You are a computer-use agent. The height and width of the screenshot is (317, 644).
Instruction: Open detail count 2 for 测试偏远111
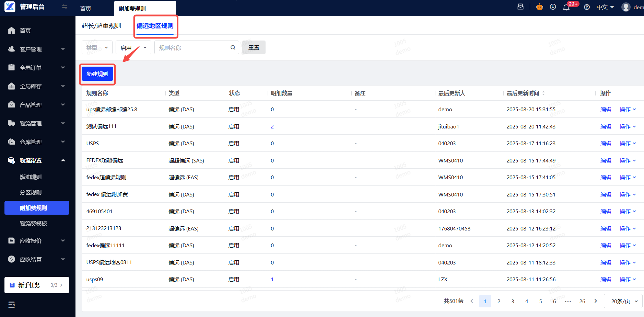(x=272, y=127)
